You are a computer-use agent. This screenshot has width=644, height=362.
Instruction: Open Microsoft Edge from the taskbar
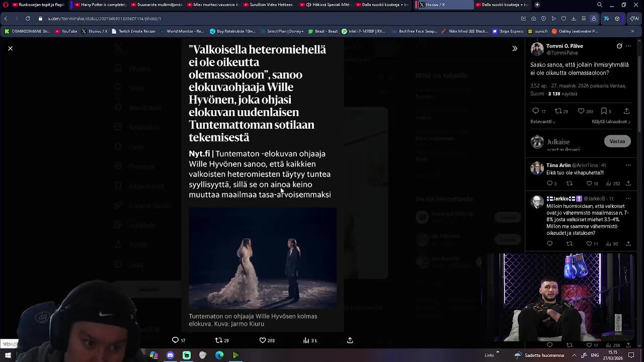(219, 355)
